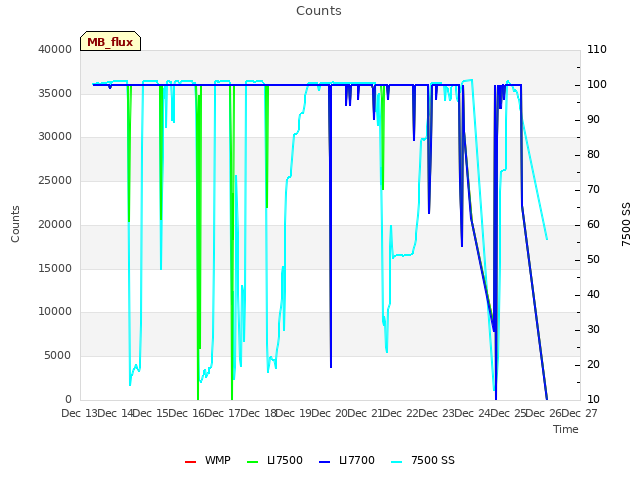Click the Time axis label

pos(566,429)
